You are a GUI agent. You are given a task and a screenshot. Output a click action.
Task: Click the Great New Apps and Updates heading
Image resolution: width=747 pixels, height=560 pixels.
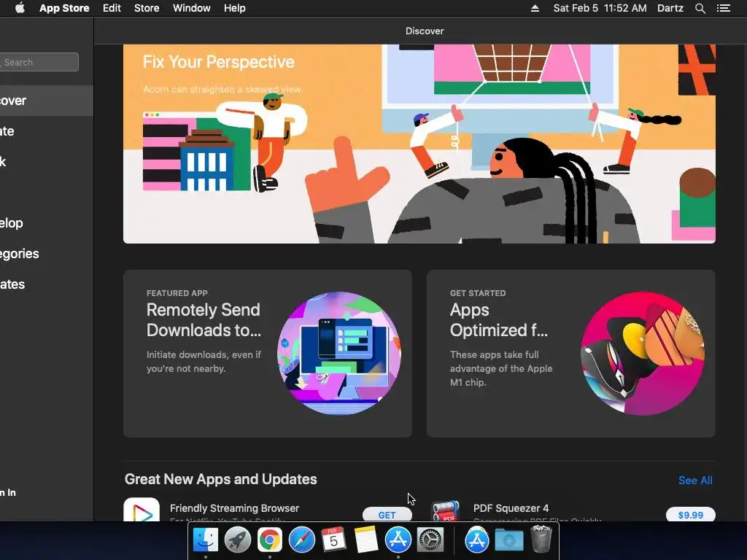tap(220, 479)
